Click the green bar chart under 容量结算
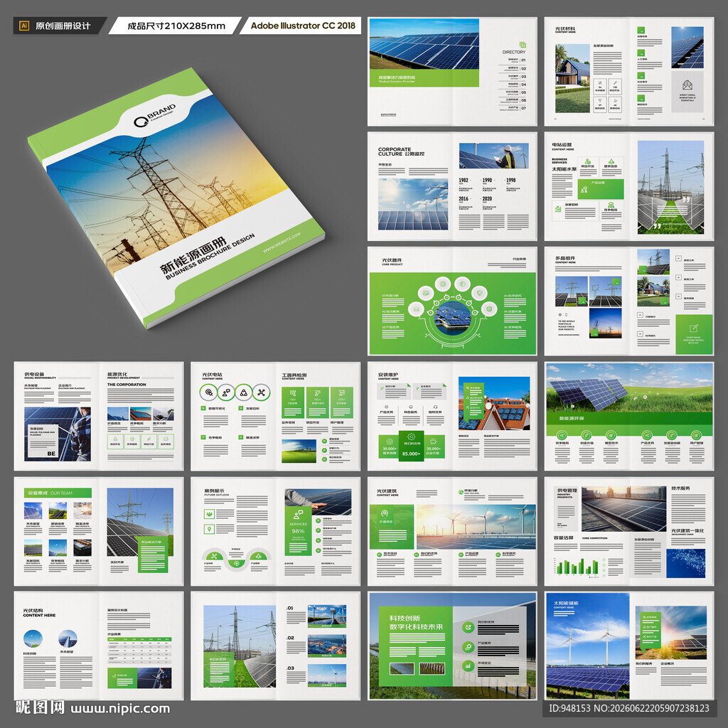This screenshot has width=728, height=728. [x=578, y=566]
